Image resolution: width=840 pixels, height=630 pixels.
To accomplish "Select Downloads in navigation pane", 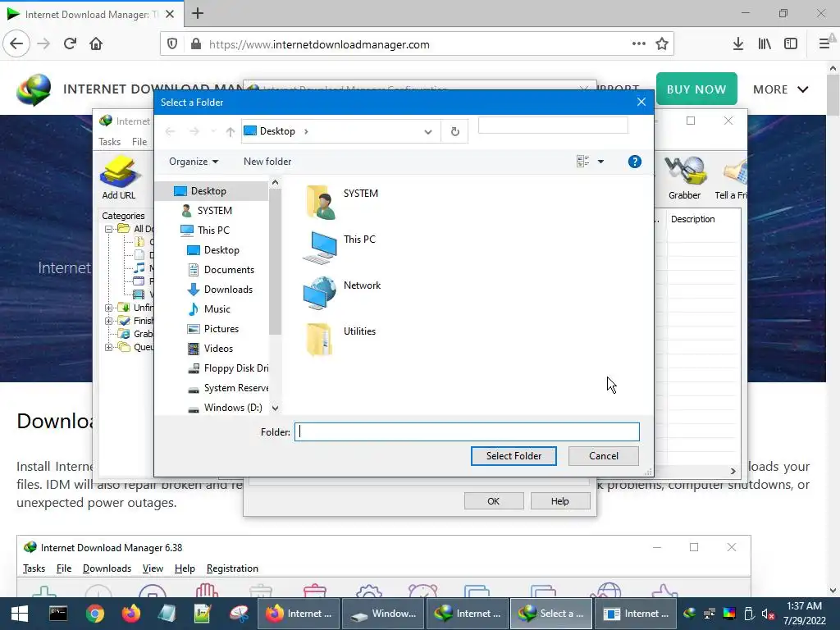I will (x=228, y=290).
